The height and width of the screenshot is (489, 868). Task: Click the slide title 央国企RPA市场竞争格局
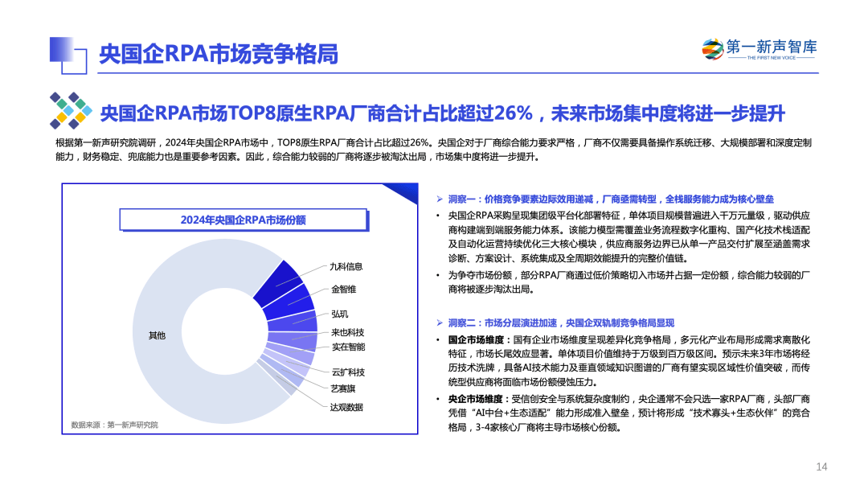point(218,54)
